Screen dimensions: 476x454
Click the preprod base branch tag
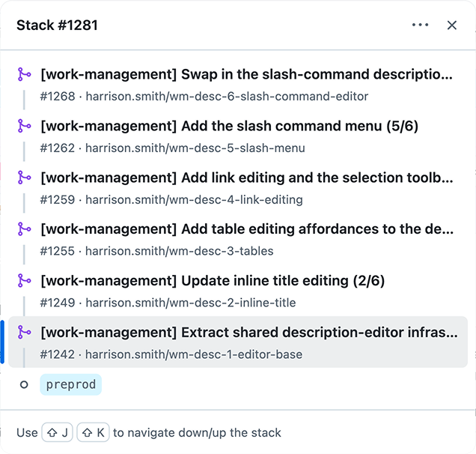click(x=71, y=384)
